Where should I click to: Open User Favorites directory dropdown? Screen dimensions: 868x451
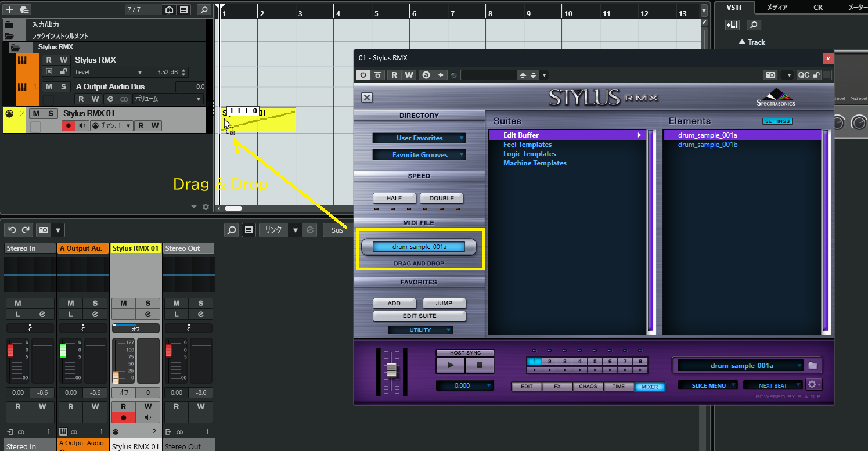point(419,138)
